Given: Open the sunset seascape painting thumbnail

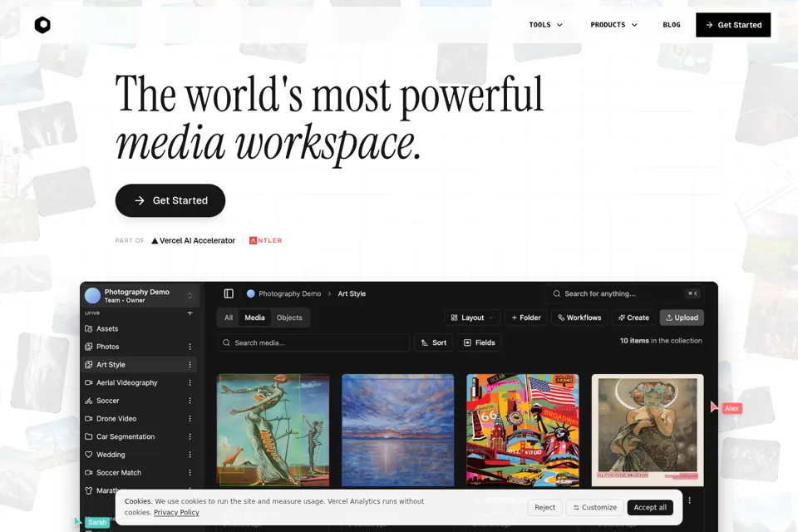Looking at the screenshot, I should tap(397, 431).
